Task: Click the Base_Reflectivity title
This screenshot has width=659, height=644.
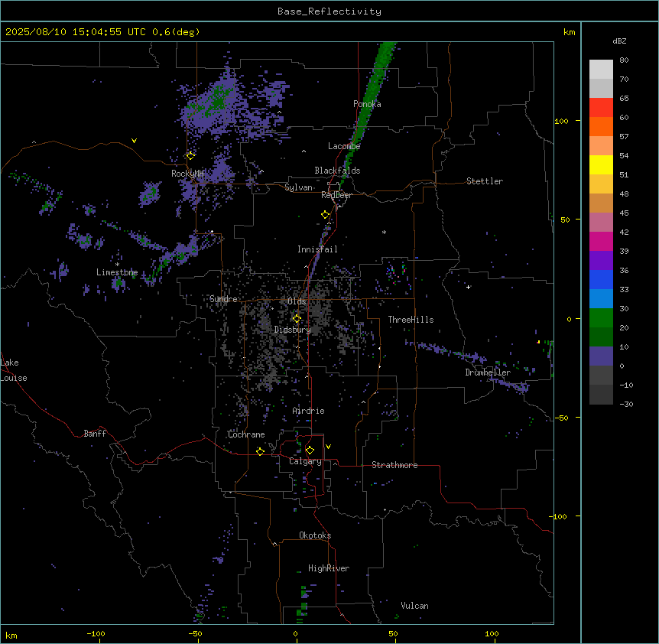Action: click(329, 11)
